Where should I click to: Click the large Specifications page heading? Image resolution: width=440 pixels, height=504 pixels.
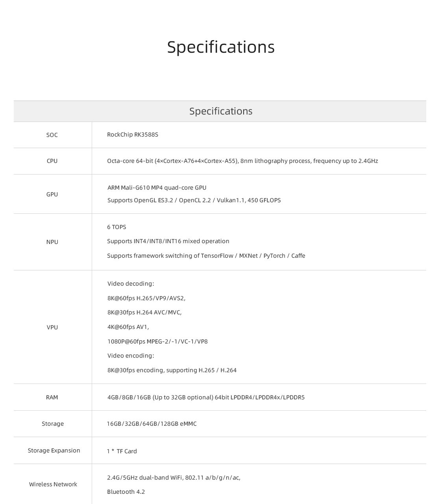click(221, 47)
